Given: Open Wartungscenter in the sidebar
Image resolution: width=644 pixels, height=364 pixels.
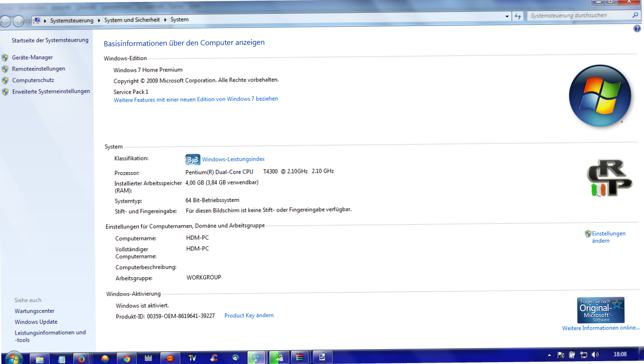Looking at the screenshot, I should (35, 311).
